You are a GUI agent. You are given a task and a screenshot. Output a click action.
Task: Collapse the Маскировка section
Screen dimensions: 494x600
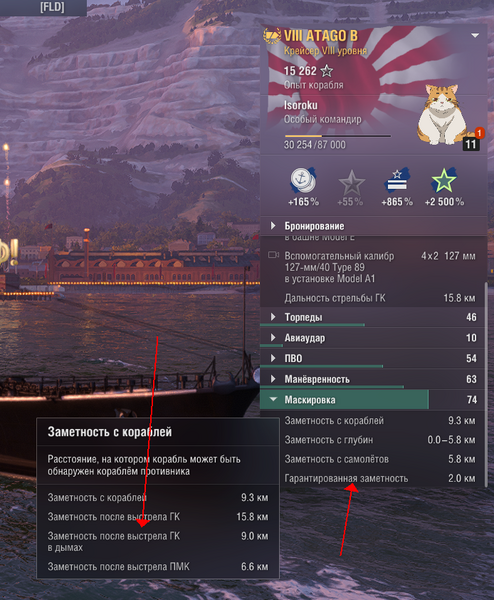tap(374, 400)
